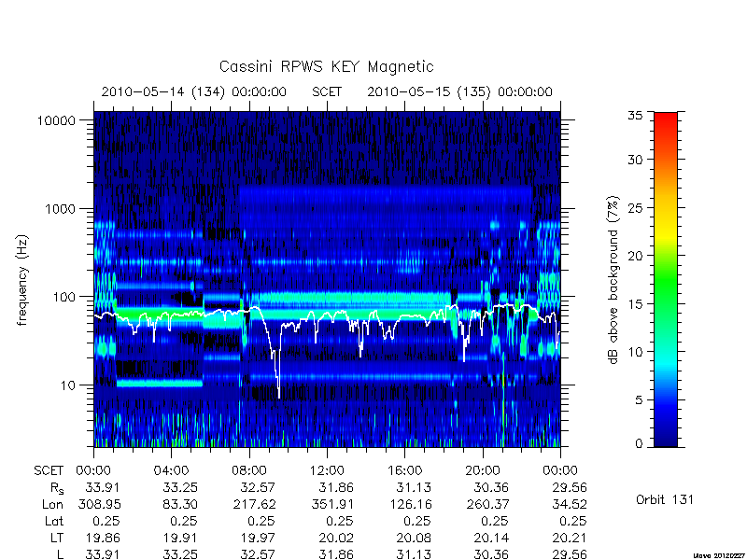Click the '20:00' time tick label
Image resolution: width=747 pixels, height=560 pixels.
tap(483, 471)
